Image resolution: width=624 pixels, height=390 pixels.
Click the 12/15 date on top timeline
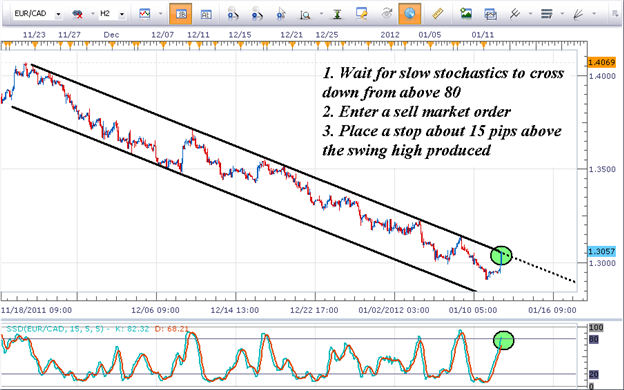[x=240, y=35]
